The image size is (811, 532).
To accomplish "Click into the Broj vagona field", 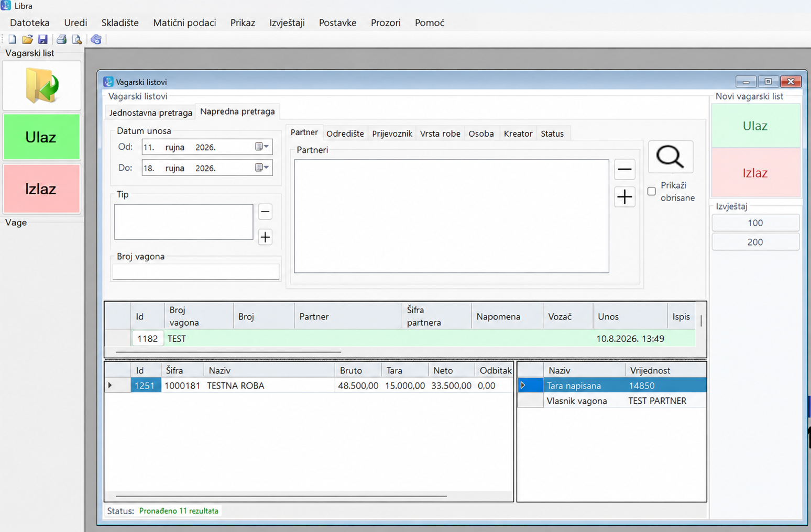I will (x=196, y=272).
